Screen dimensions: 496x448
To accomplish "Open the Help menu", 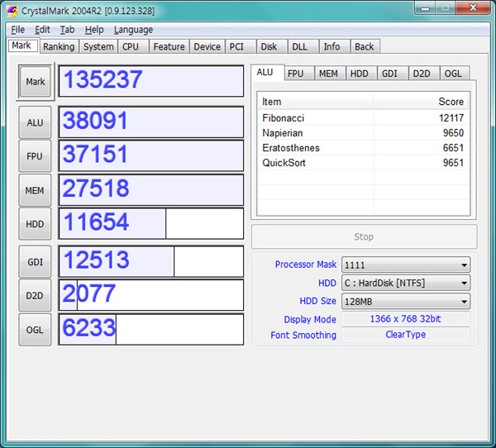I will point(94,30).
